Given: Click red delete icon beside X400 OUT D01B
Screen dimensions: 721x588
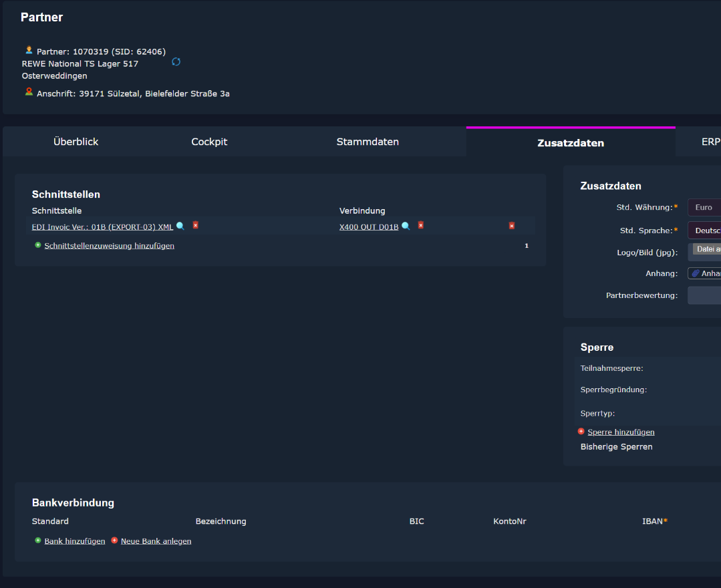Looking at the screenshot, I should pyautogui.click(x=421, y=225).
